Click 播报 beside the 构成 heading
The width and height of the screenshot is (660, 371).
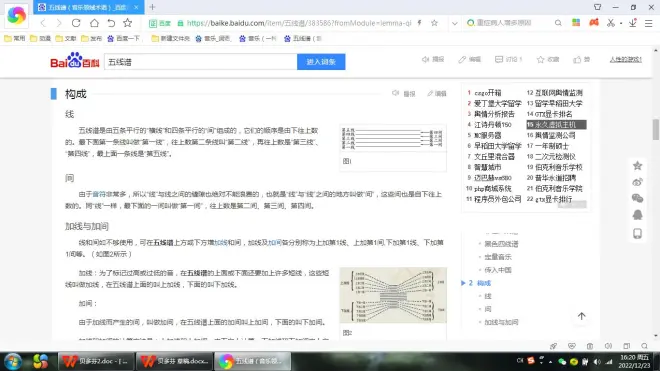pyautogui.click(x=404, y=93)
